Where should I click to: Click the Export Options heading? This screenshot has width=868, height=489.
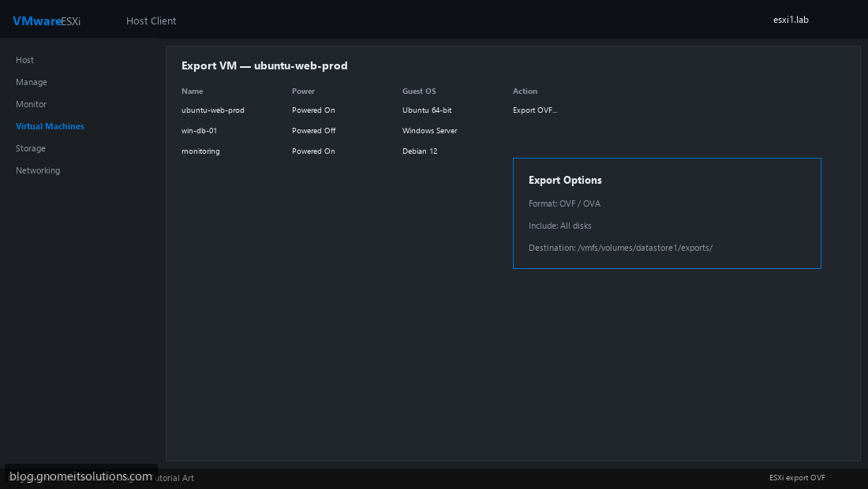pos(565,181)
